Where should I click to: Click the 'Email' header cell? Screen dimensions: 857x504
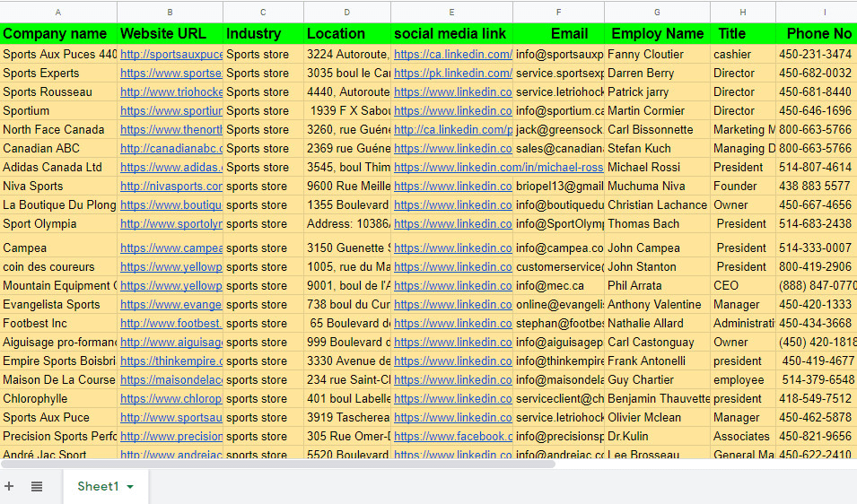[x=558, y=34]
